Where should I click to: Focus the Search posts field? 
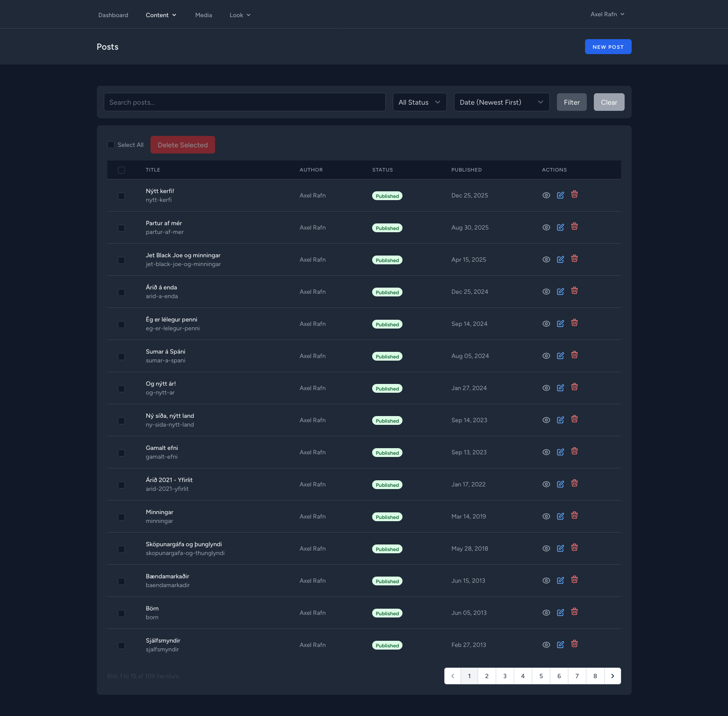[245, 102]
